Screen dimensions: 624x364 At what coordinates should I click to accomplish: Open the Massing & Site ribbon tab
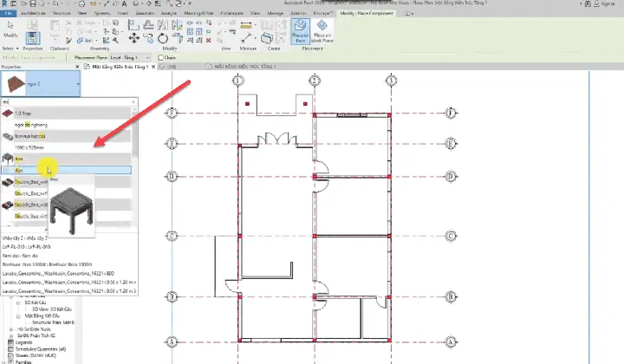click(198, 13)
